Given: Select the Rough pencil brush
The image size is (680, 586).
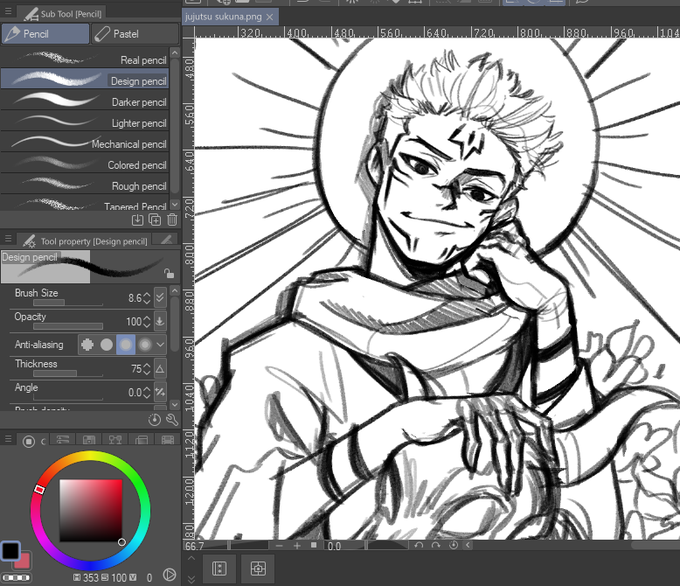Looking at the screenshot, I should (x=85, y=185).
